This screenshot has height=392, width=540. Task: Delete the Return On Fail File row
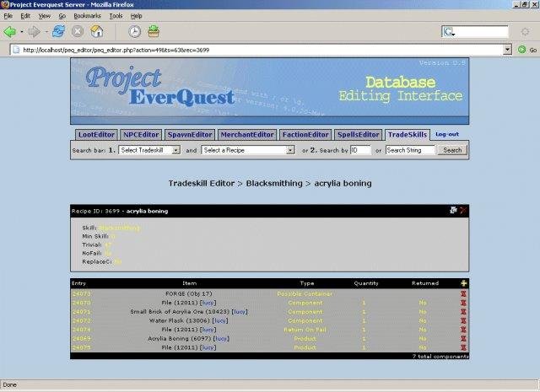tap(463, 330)
